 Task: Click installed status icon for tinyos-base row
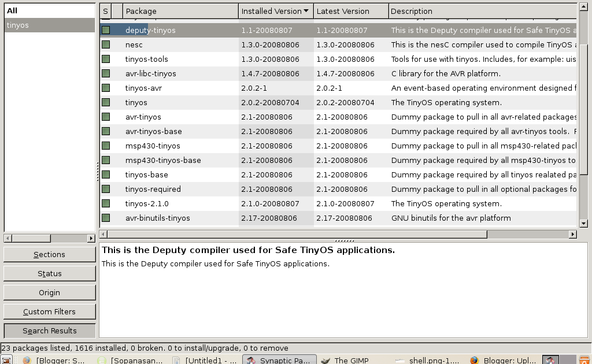point(106,174)
